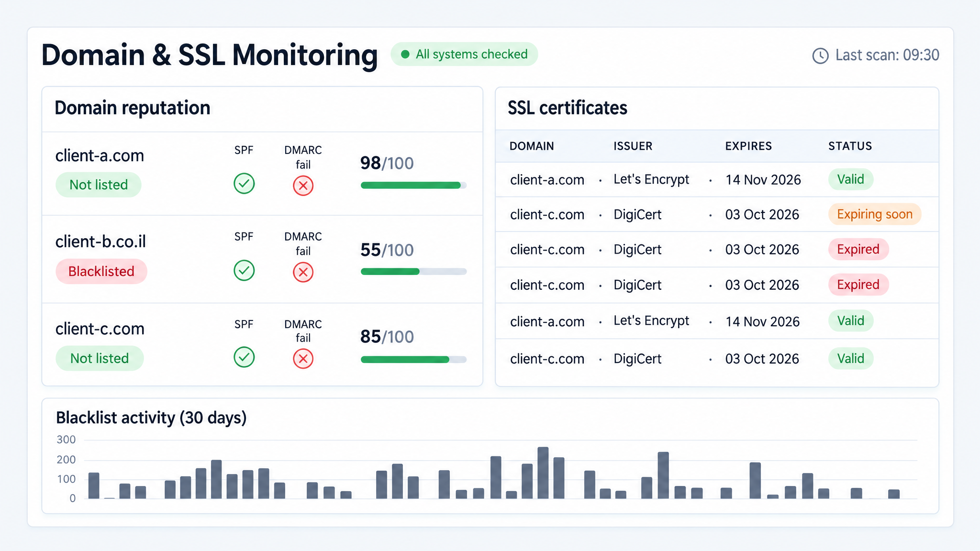The width and height of the screenshot is (980, 551).
Task: Click the DMARC fail icon for client-a.com
Action: [303, 186]
